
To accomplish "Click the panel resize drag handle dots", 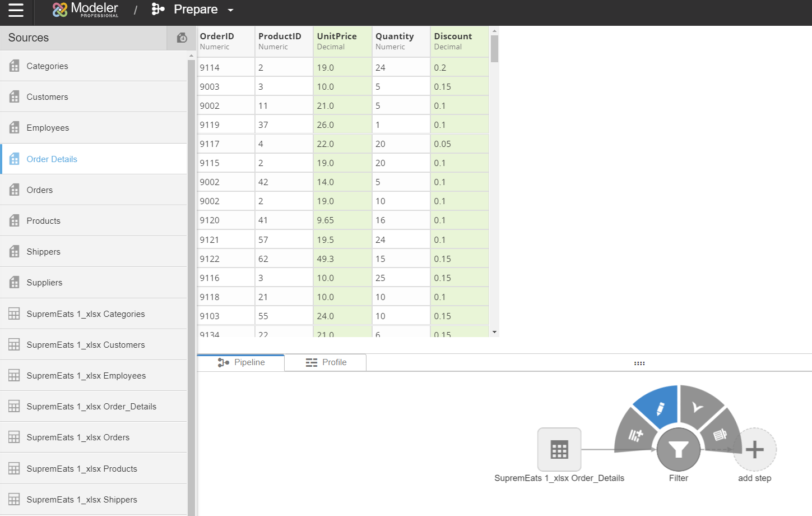I will 639,363.
